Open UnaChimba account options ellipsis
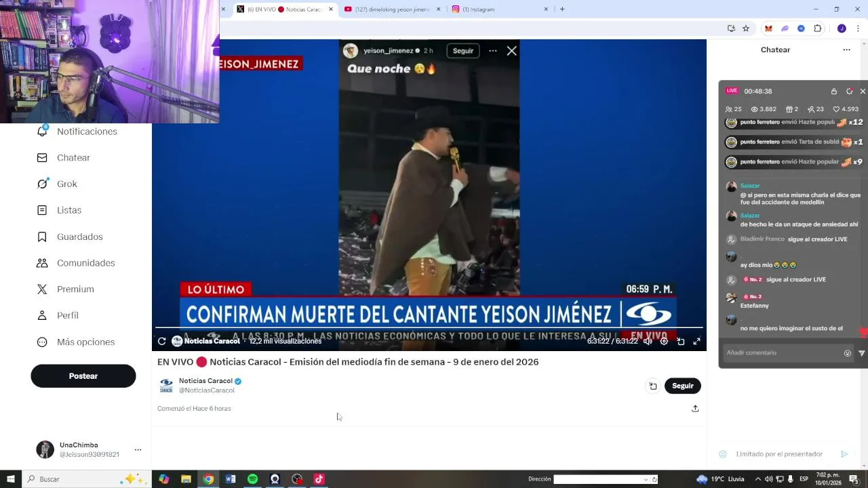Image resolution: width=868 pixels, height=488 pixels. pyautogui.click(x=138, y=449)
